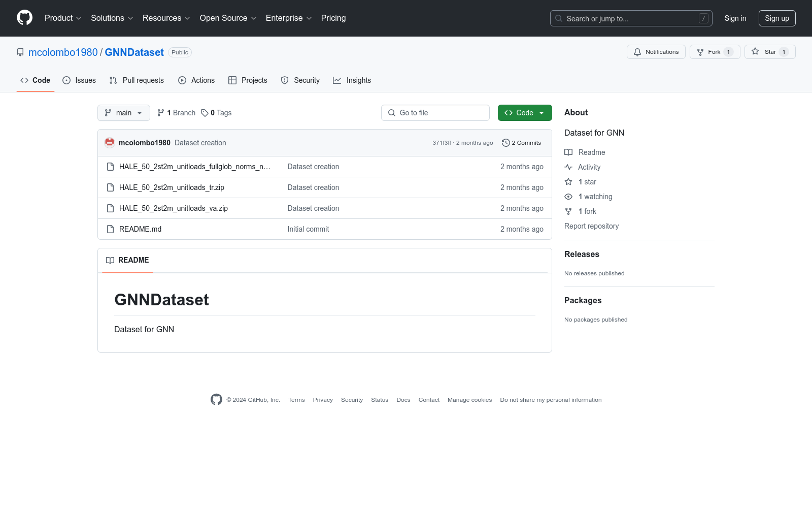Image resolution: width=812 pixels, height=508 pixels.
Task: Switch to the Security tab
Action: (x=300, y=80)
